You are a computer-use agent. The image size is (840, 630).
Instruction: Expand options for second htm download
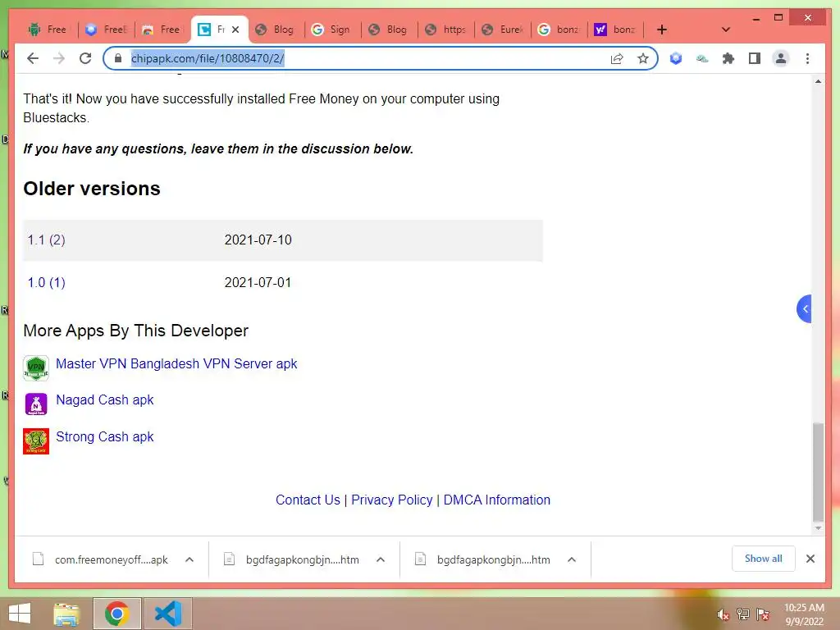tap(572, 559)
